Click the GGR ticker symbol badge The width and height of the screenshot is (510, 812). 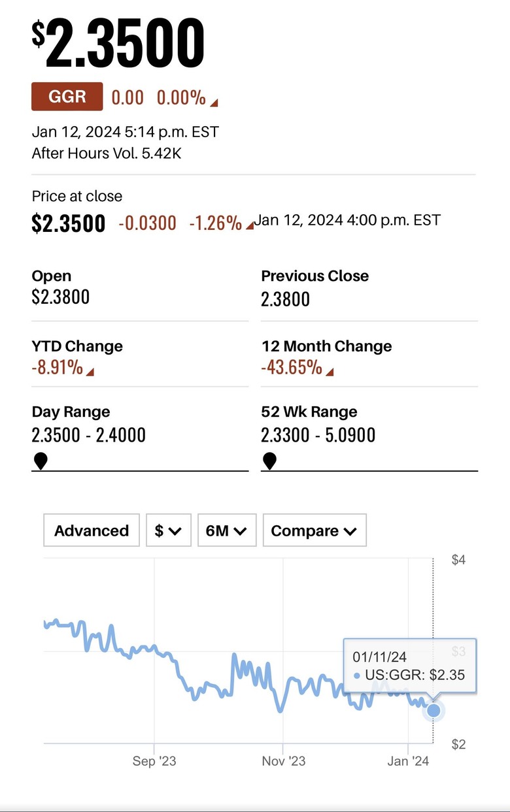[x=67, y=97]
